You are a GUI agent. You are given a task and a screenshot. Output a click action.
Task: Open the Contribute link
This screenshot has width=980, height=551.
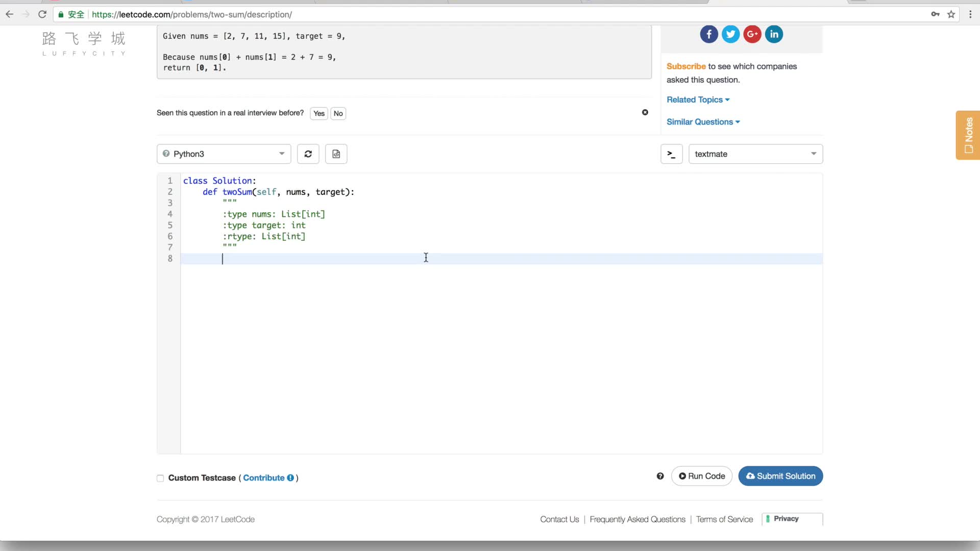coord(263,478)
